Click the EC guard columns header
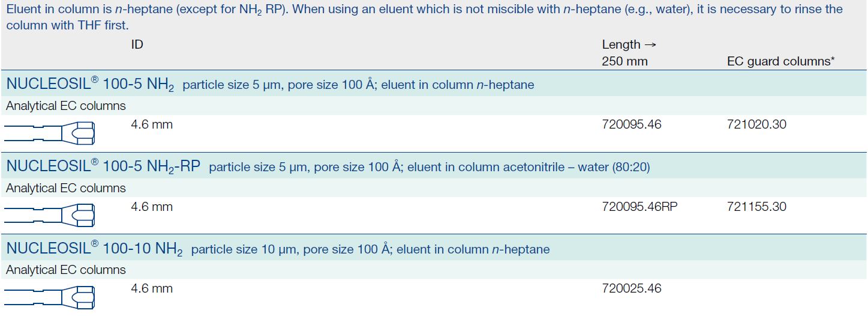Viewport: 868px width, 316px height. 780,61
